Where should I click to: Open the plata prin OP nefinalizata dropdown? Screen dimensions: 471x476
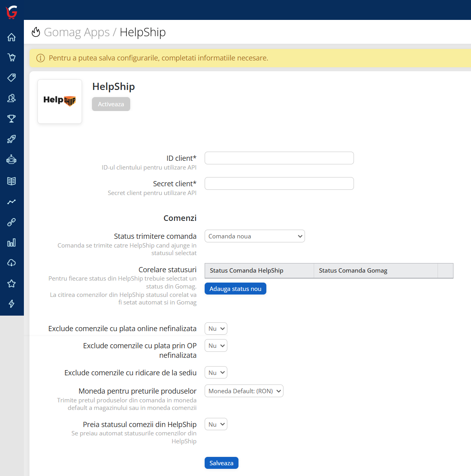point(216,346)
